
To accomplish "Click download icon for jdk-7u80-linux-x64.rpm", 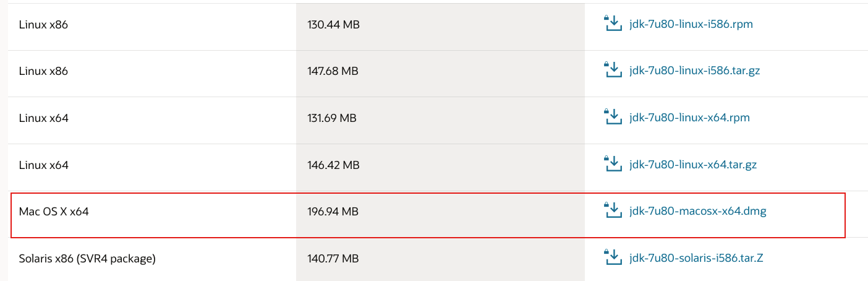I will [x=612, y=117].
